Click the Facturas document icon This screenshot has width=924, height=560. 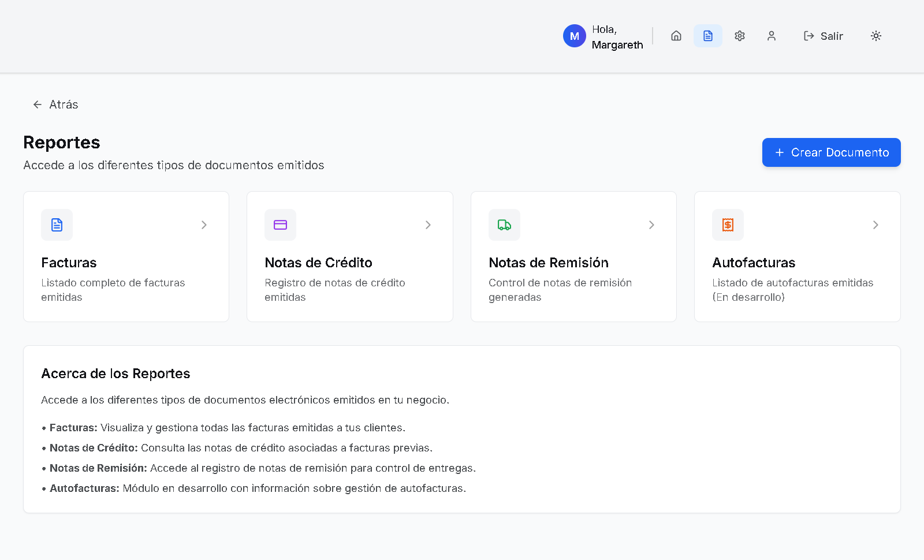click(x=57, y=225)
